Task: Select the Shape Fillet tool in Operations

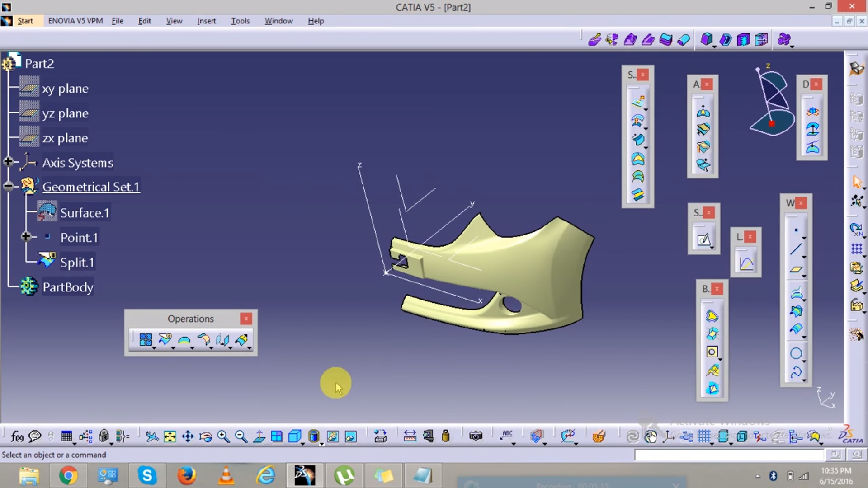Action: coord(203,339)
